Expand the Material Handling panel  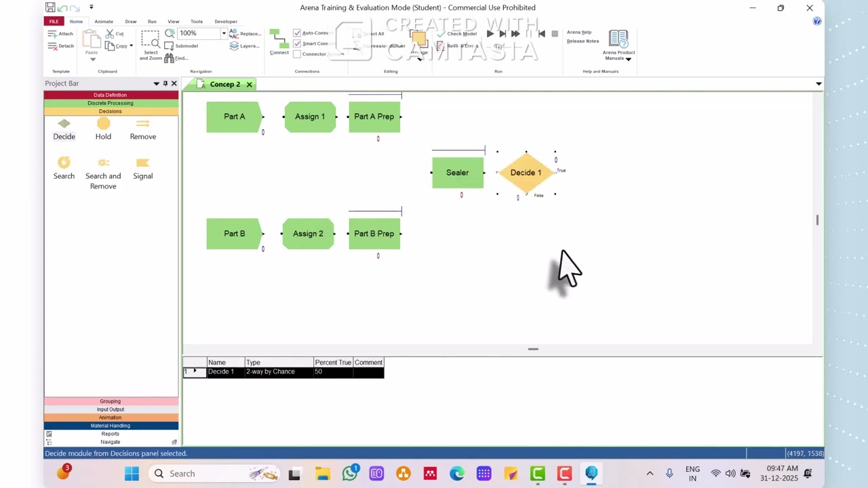(111, 426)
